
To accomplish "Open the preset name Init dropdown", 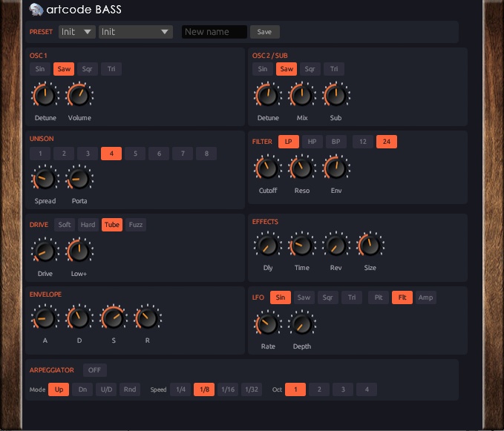I will [x=136, y=32].
